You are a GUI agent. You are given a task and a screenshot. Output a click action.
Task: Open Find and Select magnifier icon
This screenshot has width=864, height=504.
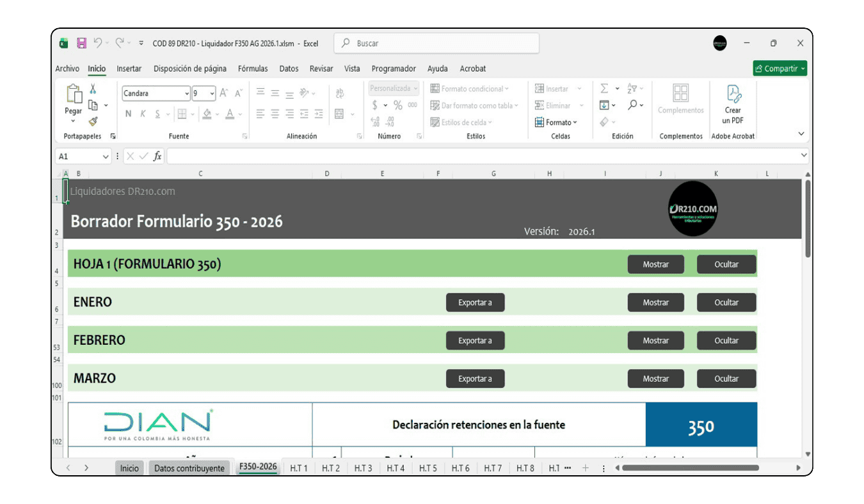pyautogui.click(x=632, y=106)
